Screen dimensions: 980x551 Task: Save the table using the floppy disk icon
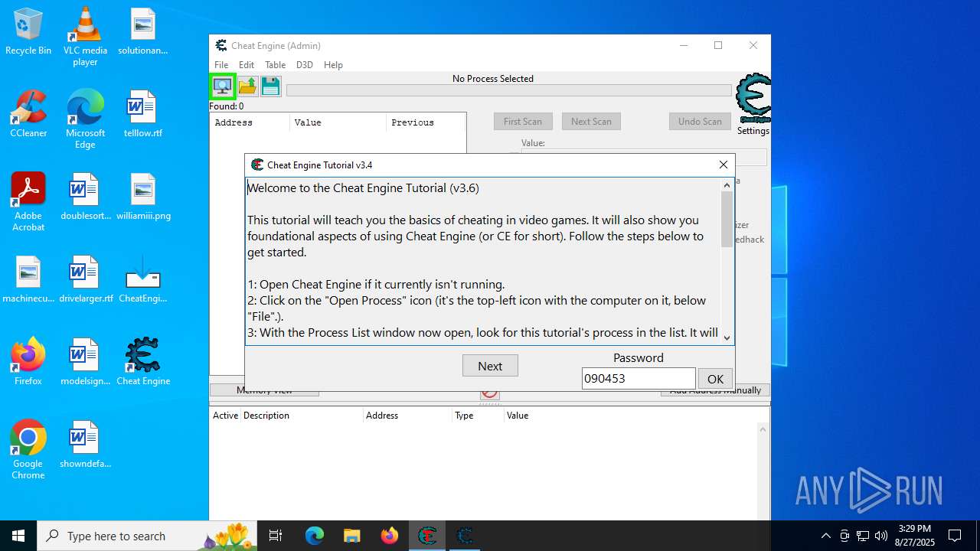pos(271,86)
